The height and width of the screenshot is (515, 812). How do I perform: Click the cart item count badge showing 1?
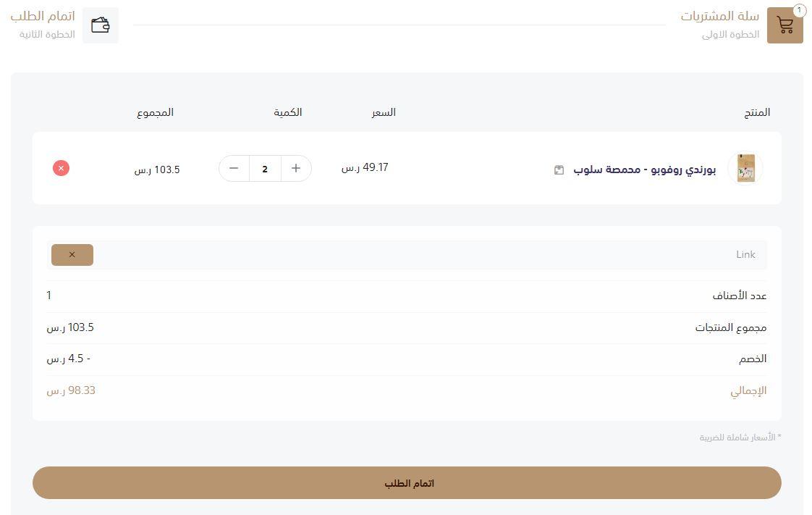click(x=799, y=11)
